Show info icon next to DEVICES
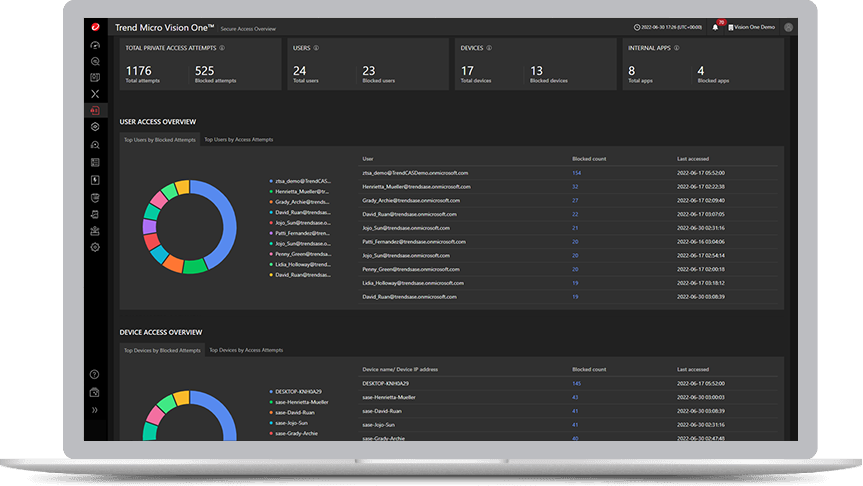Screen dimensions: 863x486 (489, 48)
